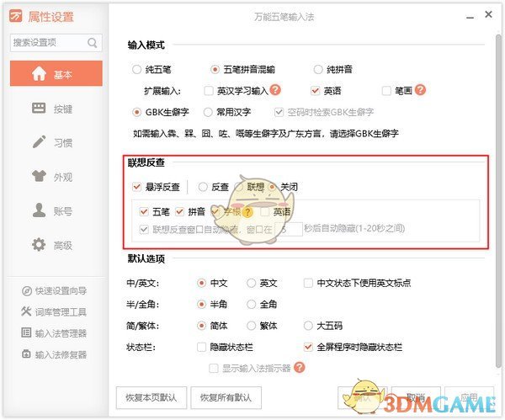Open 输入法修复器 link
This screenshot has height=420, width=505.
pos(61,354)
